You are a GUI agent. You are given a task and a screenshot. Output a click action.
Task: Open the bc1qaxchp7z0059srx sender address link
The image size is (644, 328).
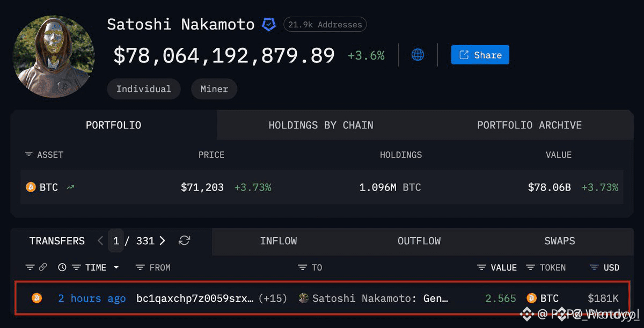point(195,298)
